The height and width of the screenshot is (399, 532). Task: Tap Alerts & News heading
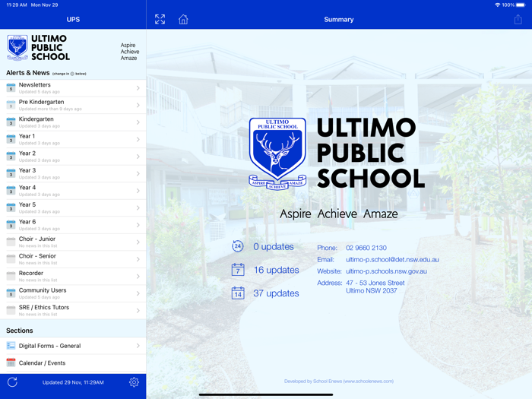coord(28,73)
